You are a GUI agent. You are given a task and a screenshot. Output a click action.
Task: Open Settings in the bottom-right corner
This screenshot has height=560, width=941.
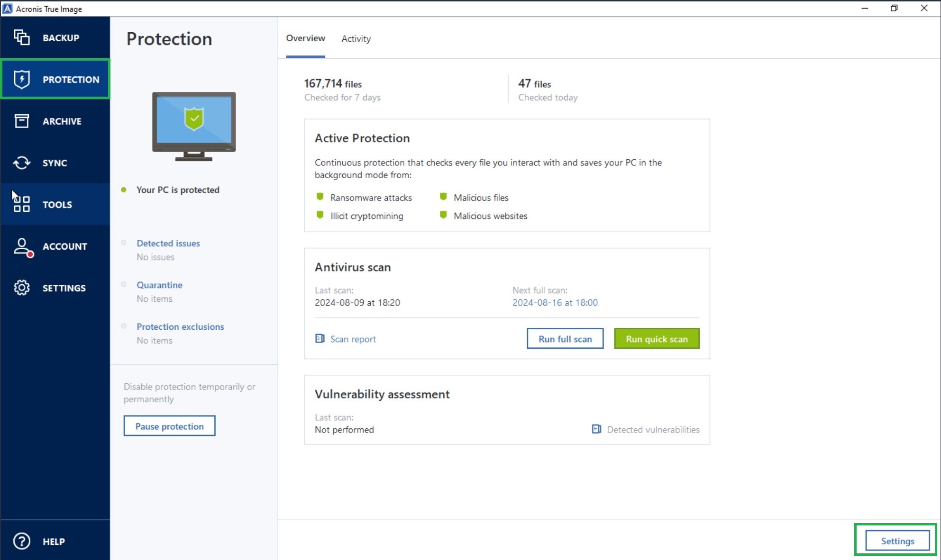click(896, 541)
